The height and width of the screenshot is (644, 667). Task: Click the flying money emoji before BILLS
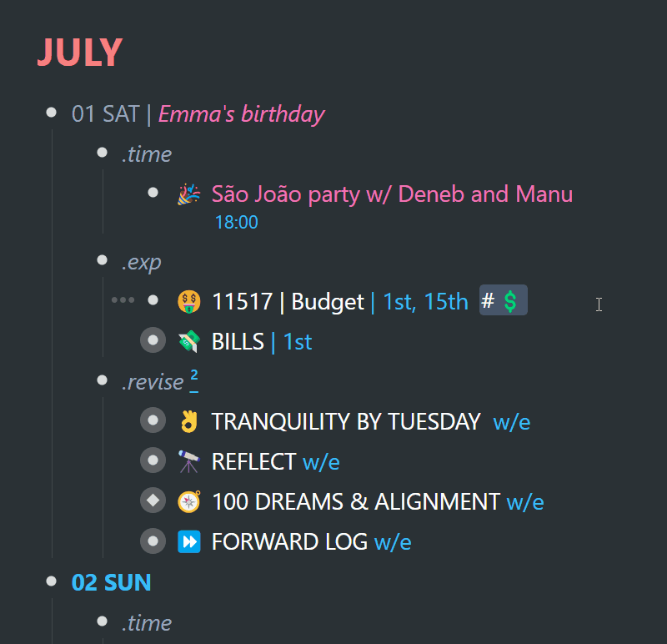click(188, 341)
